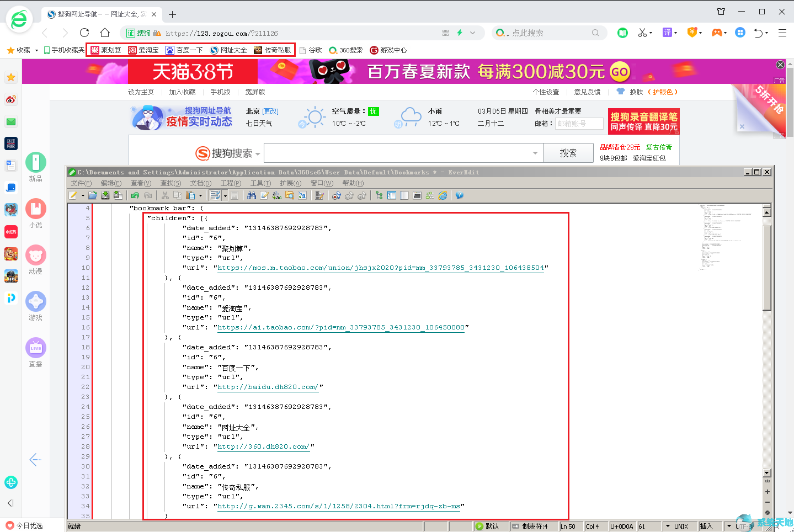Open 搜狗搜索 engine type dropdown
Screen dimensions: 794x532
pyautogui.click(x=258, y=154)
